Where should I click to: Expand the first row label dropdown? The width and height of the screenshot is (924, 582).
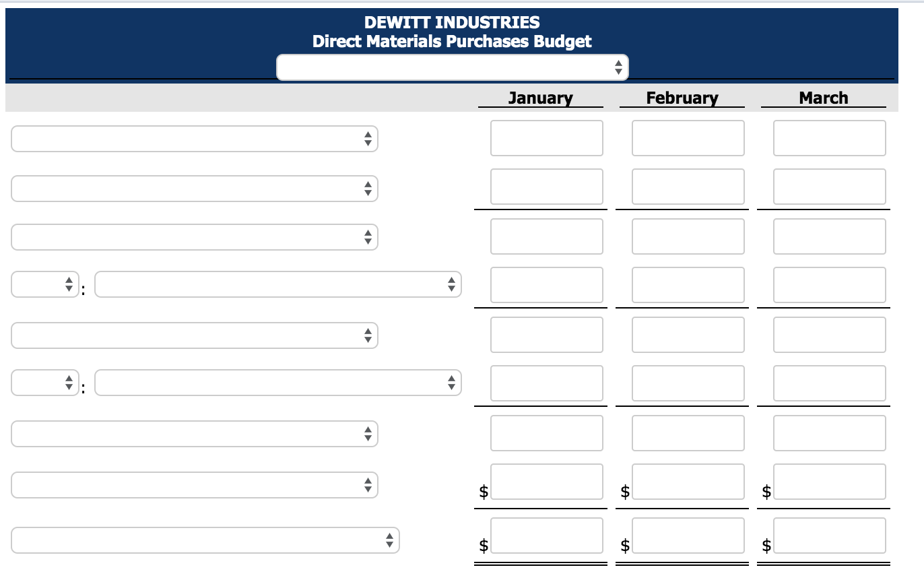tap(194, 139)
